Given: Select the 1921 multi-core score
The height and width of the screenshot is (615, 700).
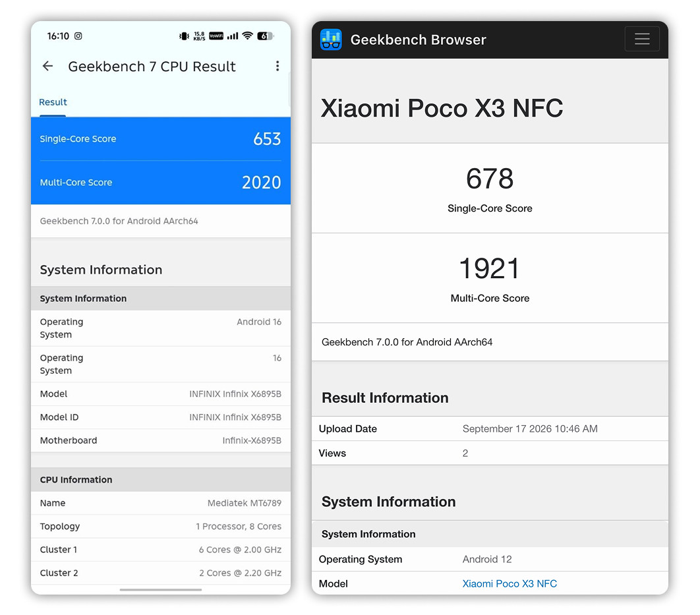Looking at the screenshot, I should coord(490,268).
